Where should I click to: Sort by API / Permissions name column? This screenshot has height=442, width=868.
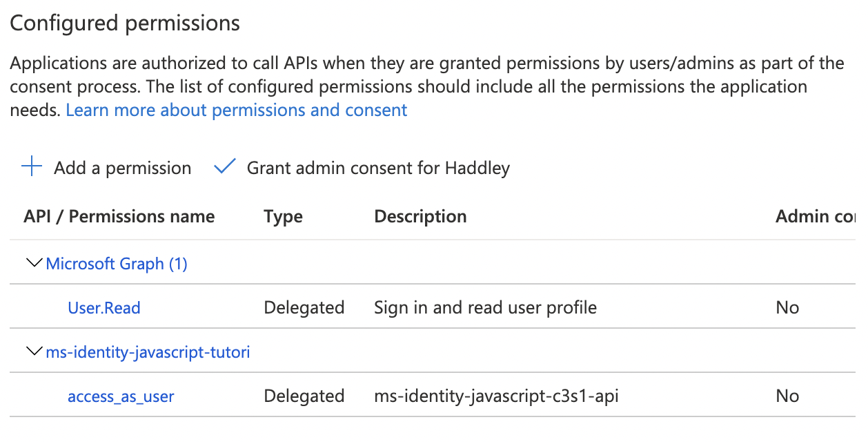[119, 217]
